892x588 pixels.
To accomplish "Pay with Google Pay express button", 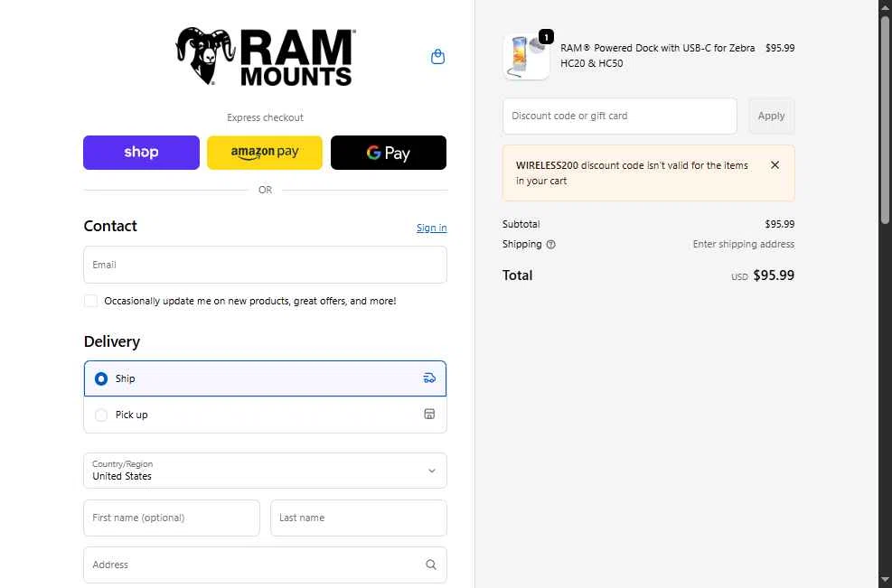I will 389,153.
